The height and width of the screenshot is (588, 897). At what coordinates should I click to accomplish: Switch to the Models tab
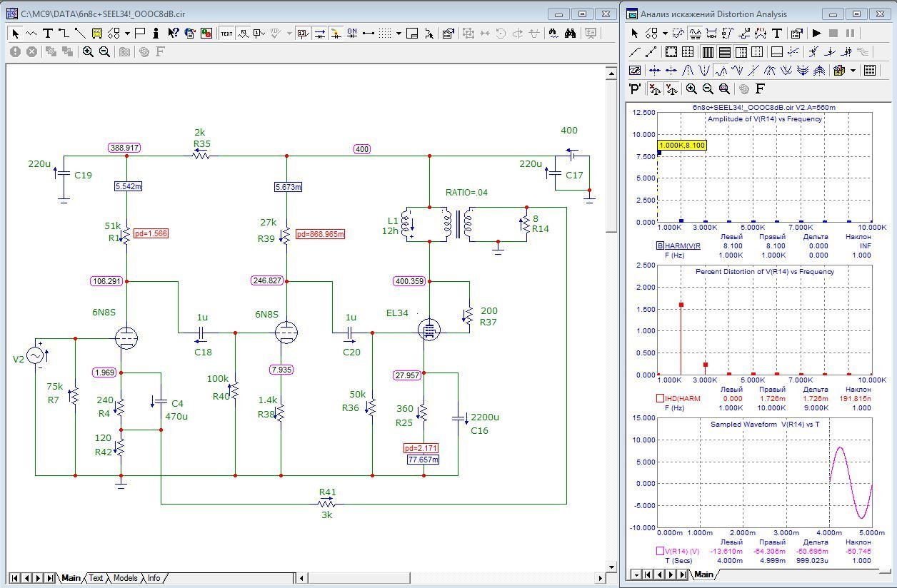point(125,578)
